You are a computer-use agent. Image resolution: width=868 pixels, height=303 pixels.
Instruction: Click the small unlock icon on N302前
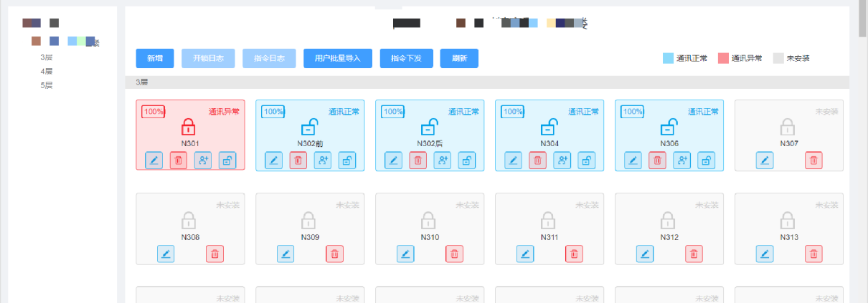(x=347, y=160)
